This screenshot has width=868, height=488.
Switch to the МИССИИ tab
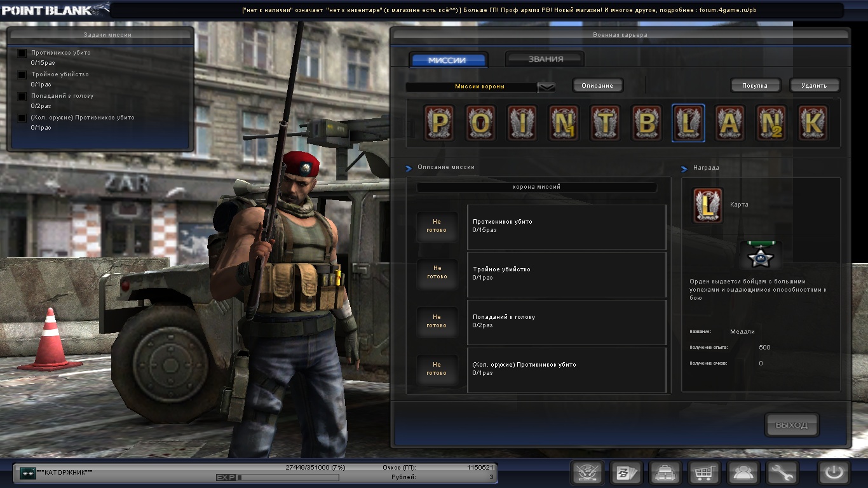pos(448,60)
